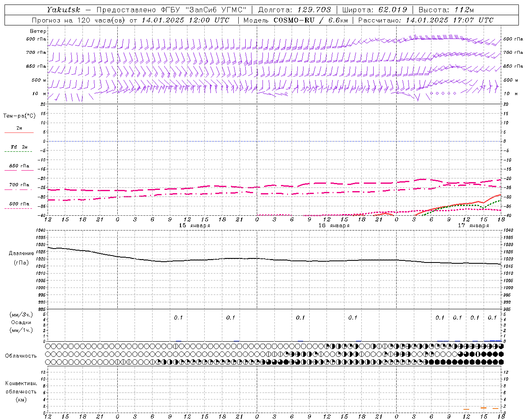The width and height of the screenshot is (525, 420).
Task: Click the "(мм/1ч.)" precipitation unit label
Action: pyautogui.click(x=21, y=330)
